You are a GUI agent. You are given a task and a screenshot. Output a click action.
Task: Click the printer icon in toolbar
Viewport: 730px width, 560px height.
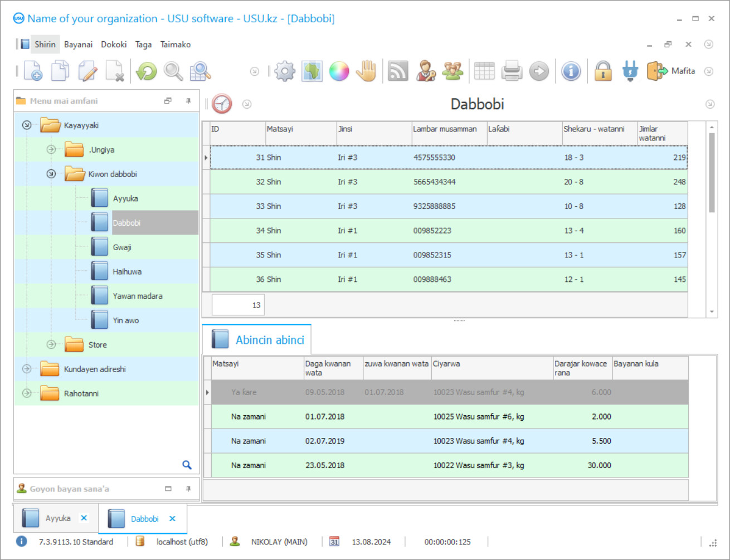pos(512,71)
